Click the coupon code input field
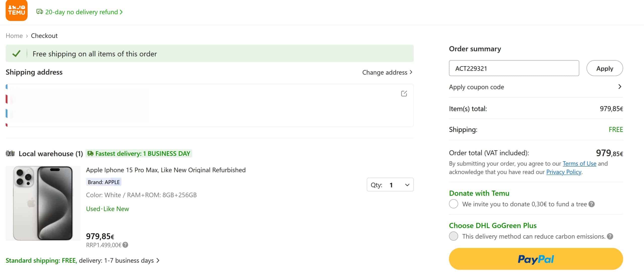644x272 pixels. click(x=514, y=68)
